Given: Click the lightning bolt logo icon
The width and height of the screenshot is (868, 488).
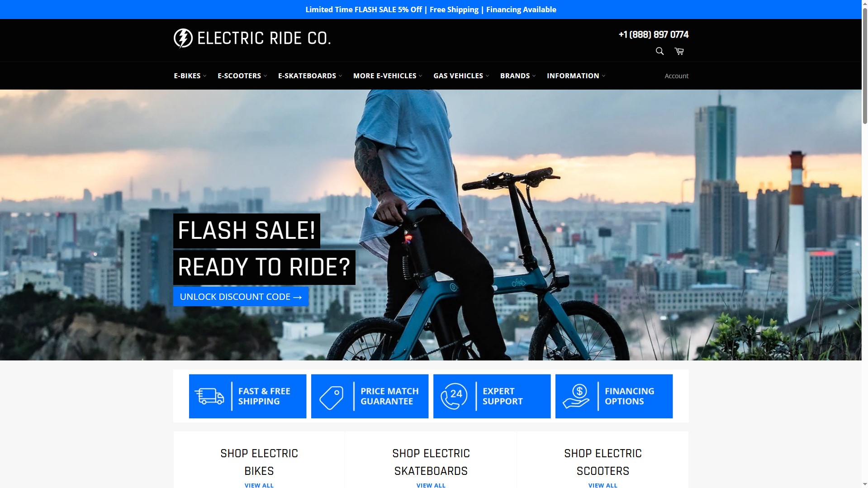Looking at the screenshot, I should pos(183,38).
